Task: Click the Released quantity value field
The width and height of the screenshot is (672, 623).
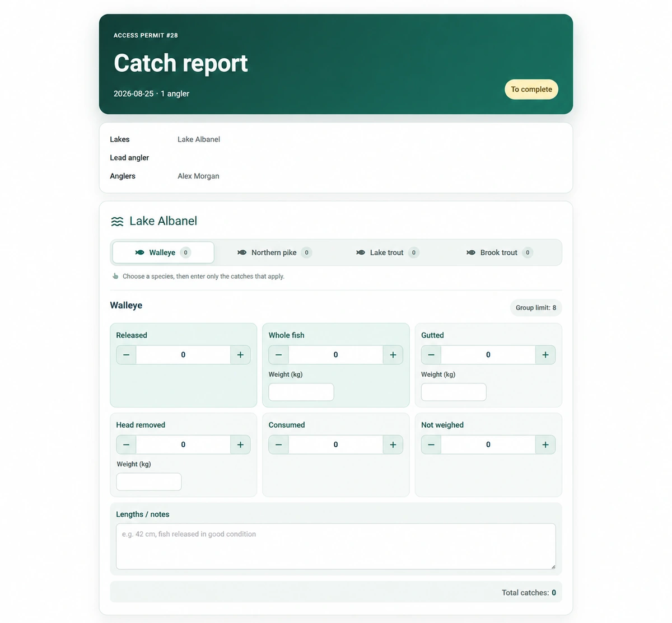Action: [183, 355]
